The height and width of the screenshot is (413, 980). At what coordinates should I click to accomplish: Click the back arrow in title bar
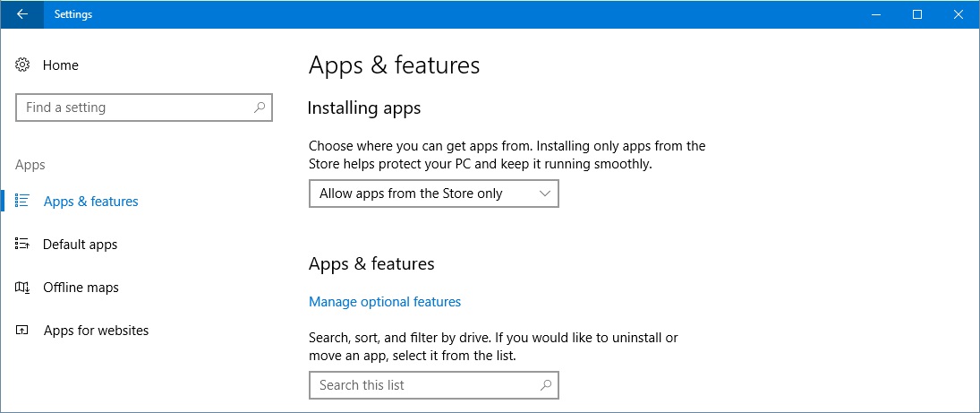click(x=21, y=14)
